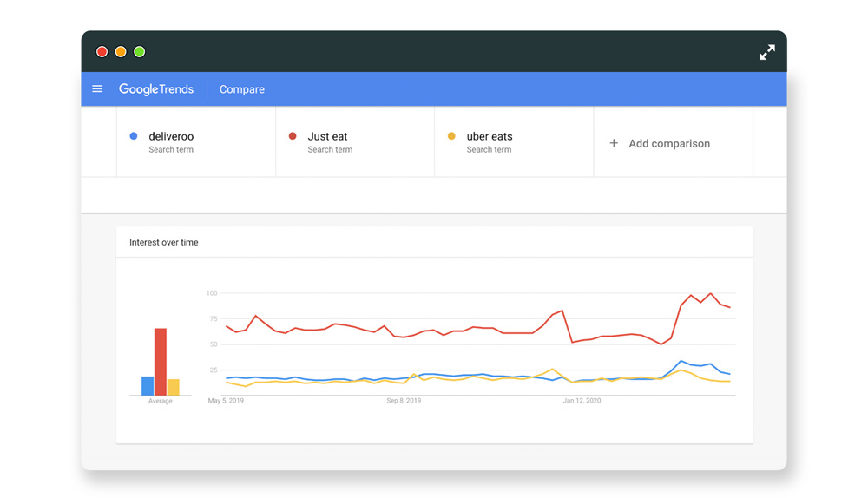The width and height of the screenshot is (868, 498).
Task: Click the Interest over time heading
Action: point(164,243)
